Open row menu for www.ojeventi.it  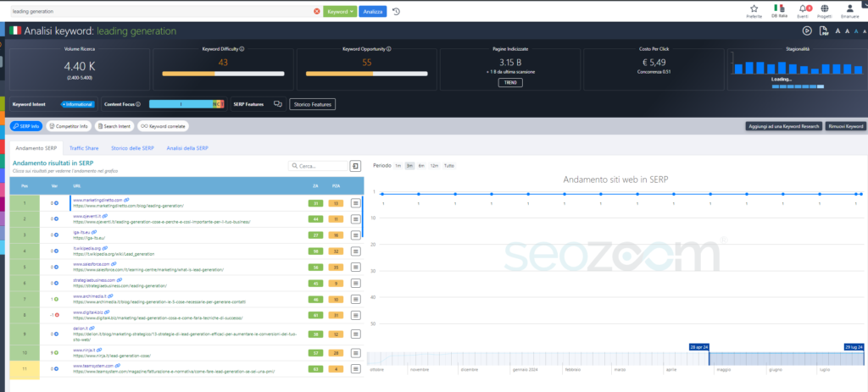click(x=355, y=219)
